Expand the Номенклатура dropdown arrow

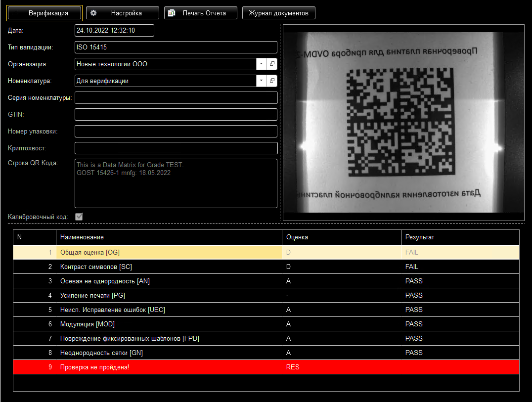(x=261, y=81)
